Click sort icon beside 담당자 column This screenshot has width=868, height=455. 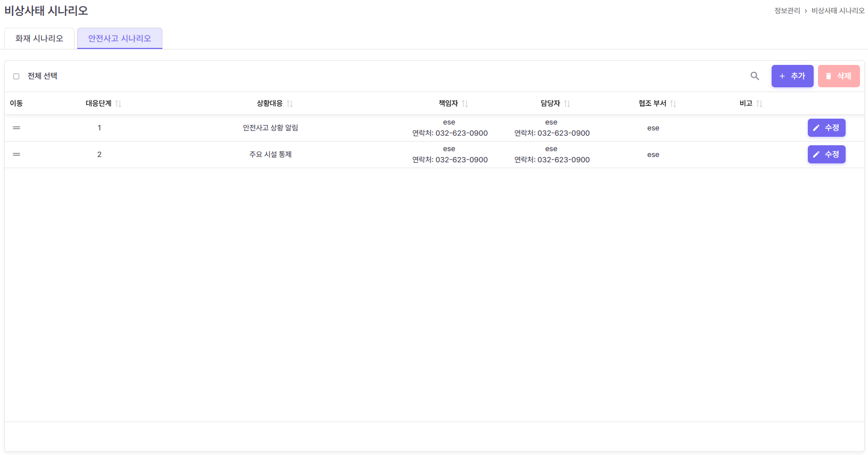567,104
